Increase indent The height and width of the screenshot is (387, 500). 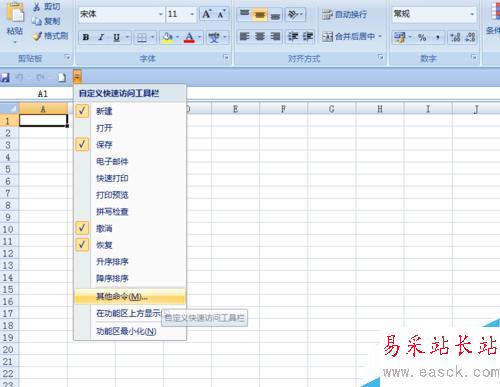[x=308, y=36]
